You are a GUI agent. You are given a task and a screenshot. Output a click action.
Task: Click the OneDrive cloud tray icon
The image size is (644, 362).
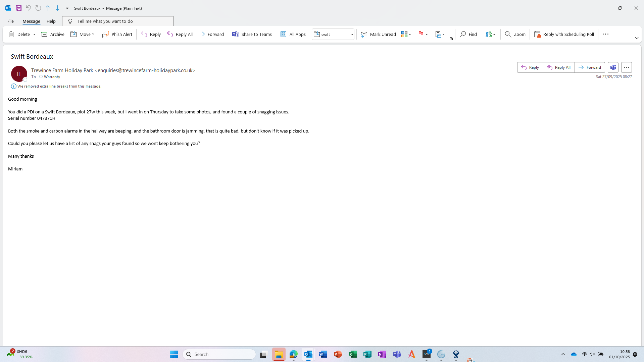click(574, 354)
